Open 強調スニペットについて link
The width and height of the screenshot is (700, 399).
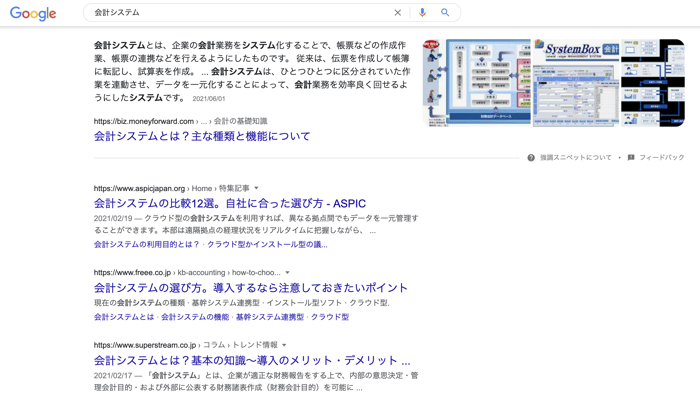[x=575, y=158]
